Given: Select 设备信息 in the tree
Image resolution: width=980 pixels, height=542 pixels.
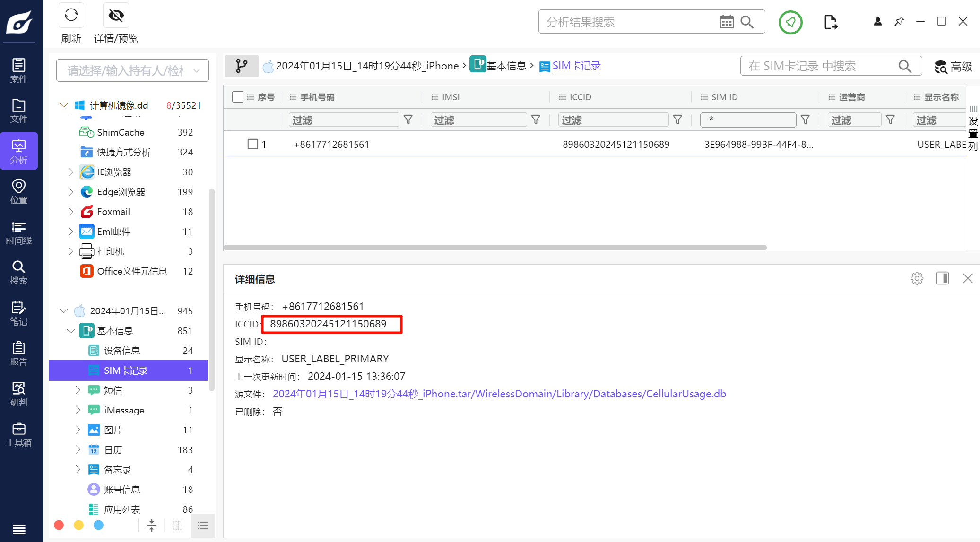Looking at the screenshot, I should (121, 351).
